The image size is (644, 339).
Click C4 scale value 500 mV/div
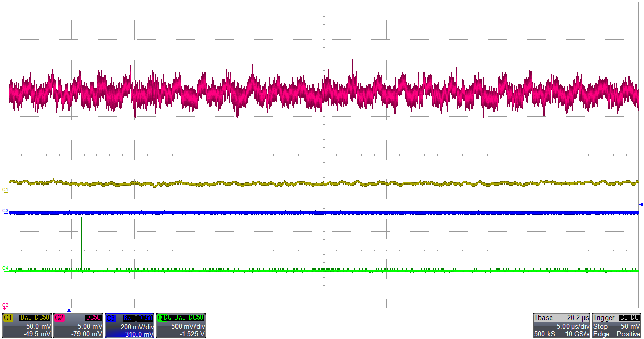(x=188, y=326)
